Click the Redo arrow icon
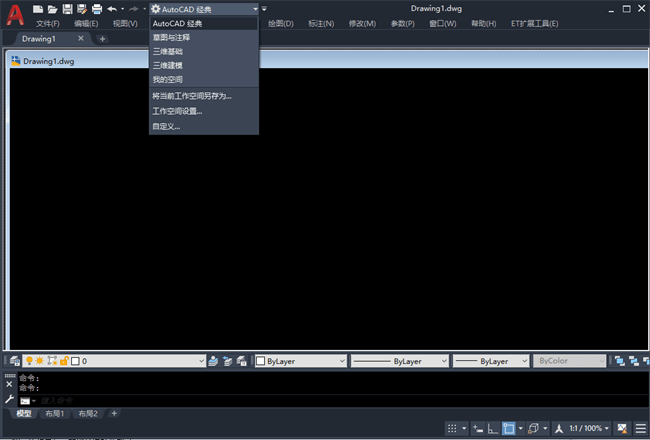The height and width of the screenshot is (440, 650). coord(133,9)
